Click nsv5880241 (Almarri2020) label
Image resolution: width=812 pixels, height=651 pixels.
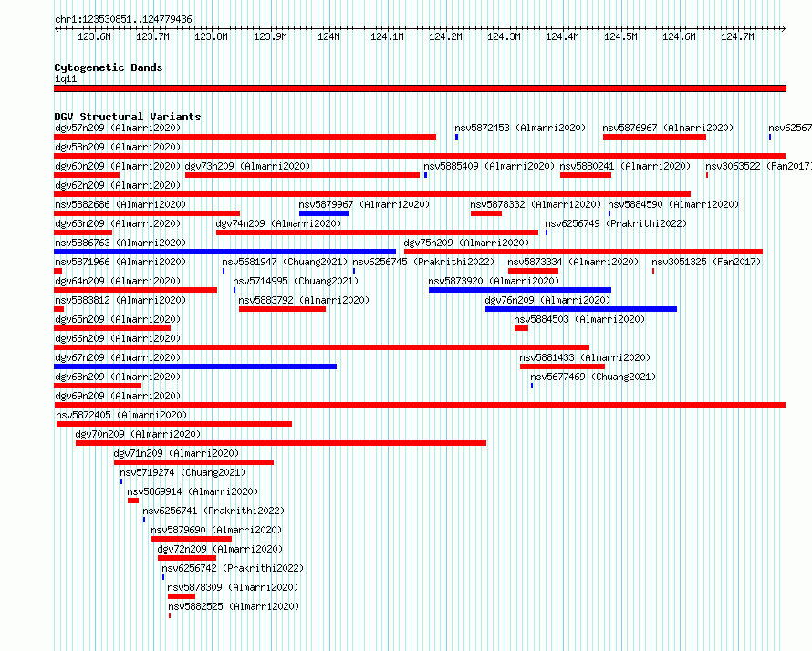pyautogui.click(x=625, y=166)
